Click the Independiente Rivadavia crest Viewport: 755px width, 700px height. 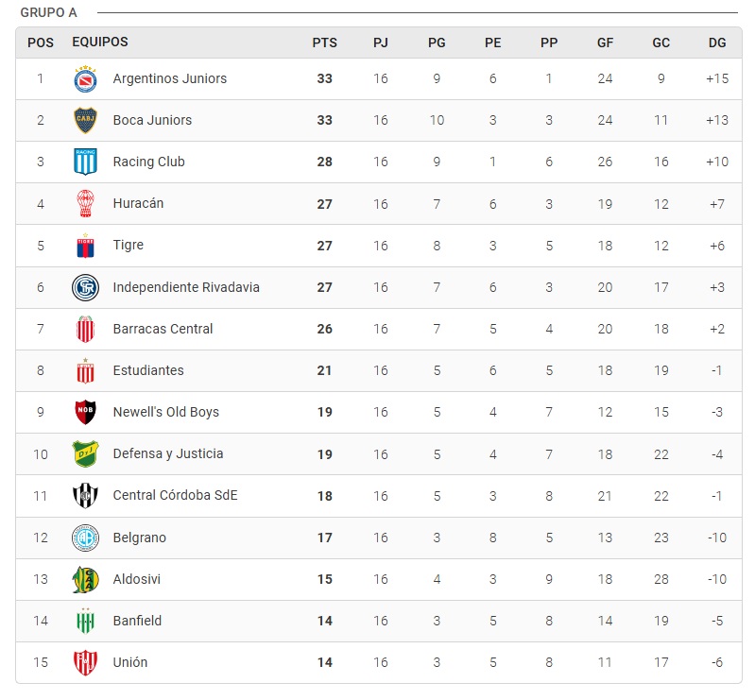86,287
